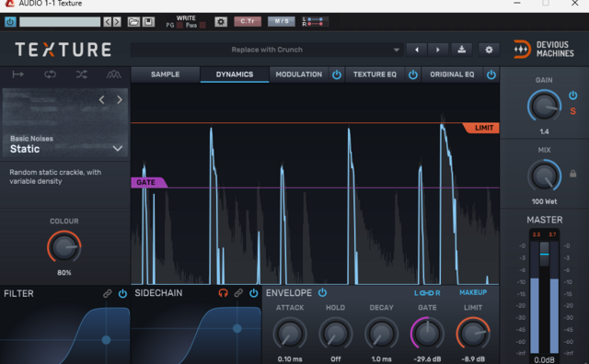
Task: Load next host preset arrow
Action: tap(117, 22)
